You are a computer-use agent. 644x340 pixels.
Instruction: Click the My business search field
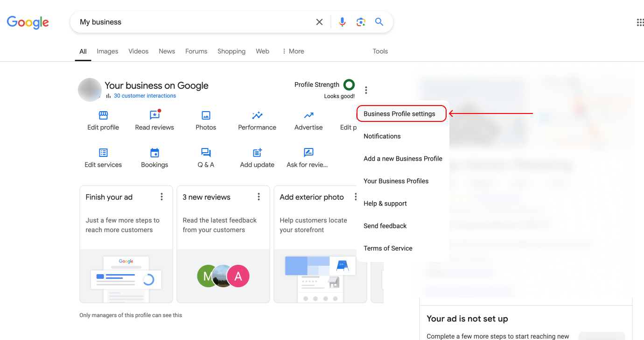194,22
